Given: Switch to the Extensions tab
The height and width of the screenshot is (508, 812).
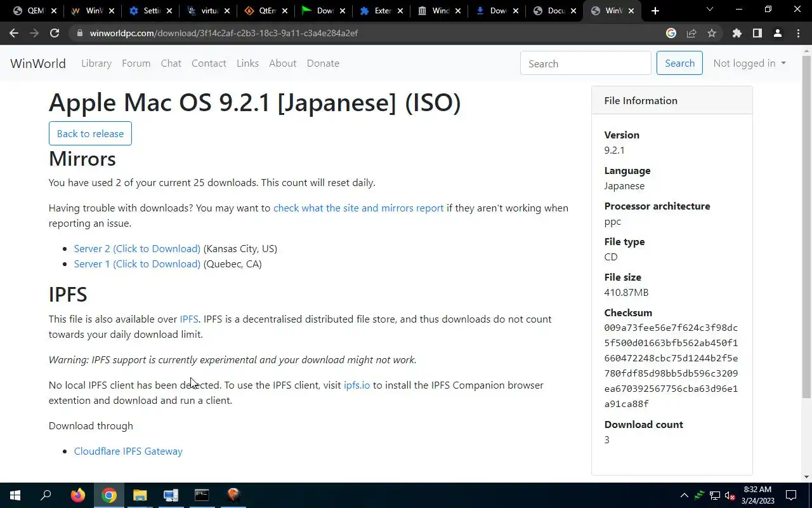Looking at the screenshot, I should [x=381, y=11].
